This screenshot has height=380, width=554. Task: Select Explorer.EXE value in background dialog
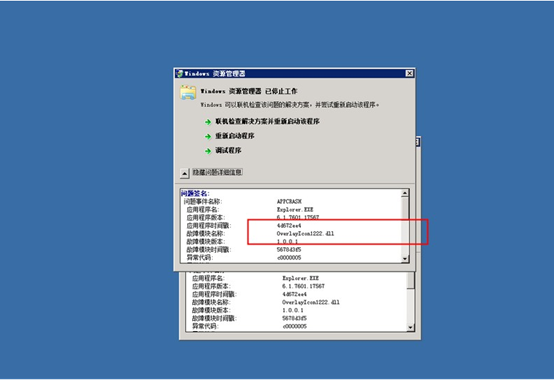(x=300, y=278)
